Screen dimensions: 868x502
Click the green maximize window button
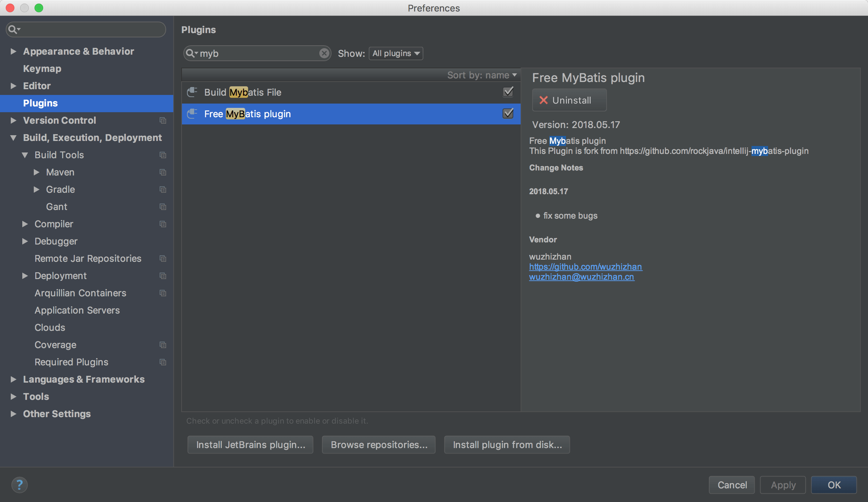(x=39, y=8)
